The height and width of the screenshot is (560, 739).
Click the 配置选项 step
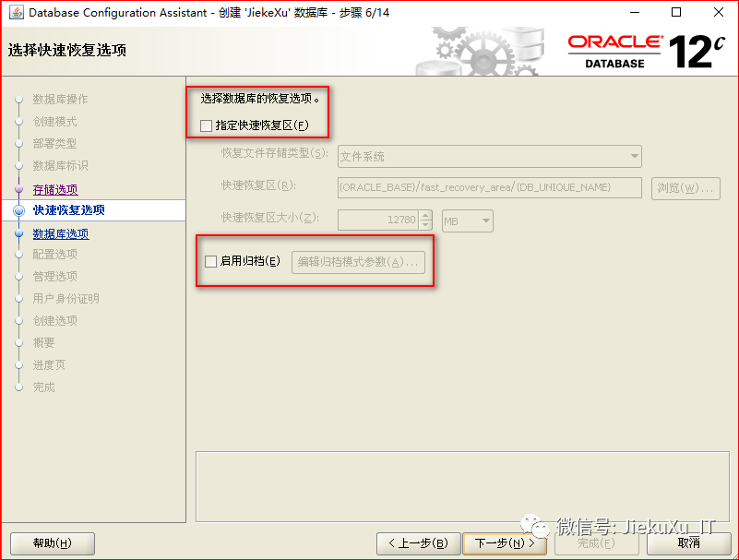point(54,255)
